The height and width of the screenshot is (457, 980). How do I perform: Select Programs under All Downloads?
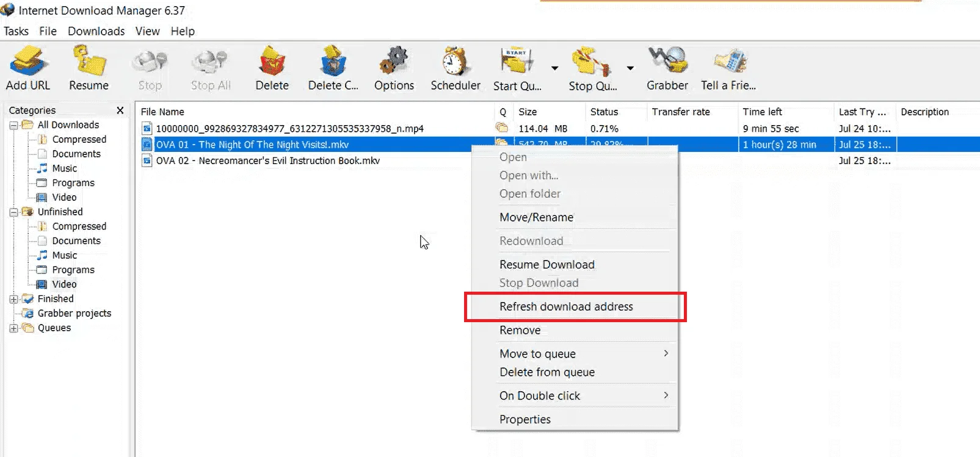pyautogui.click(x=73, y=183)
